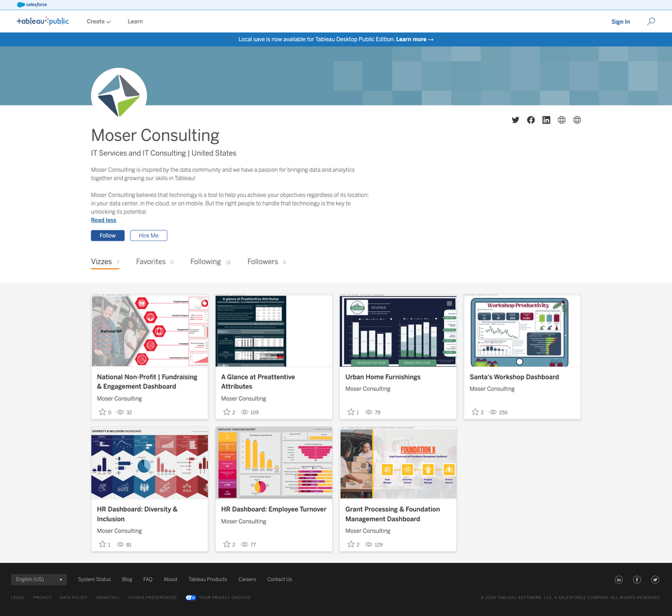
Task: Open the search magnifying glass icon
Action: 650,21
